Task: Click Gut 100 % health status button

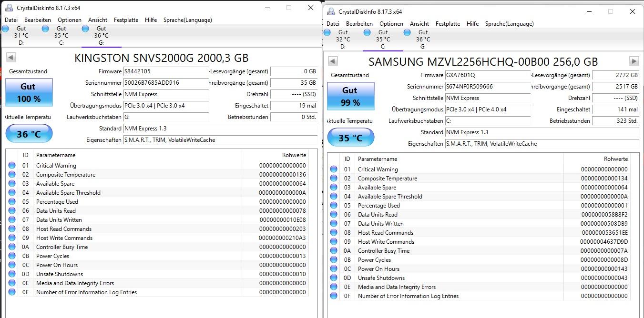Action: [x=29, y=92]
